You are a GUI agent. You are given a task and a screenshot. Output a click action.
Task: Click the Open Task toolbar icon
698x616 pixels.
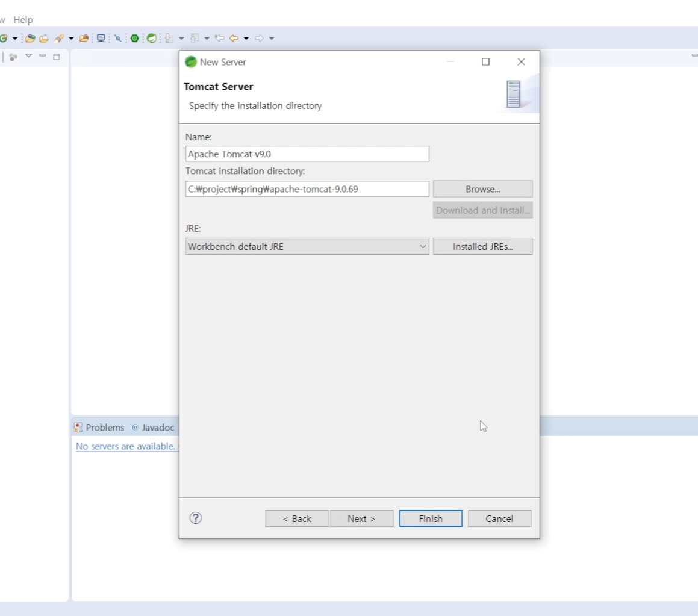[44, 39]
